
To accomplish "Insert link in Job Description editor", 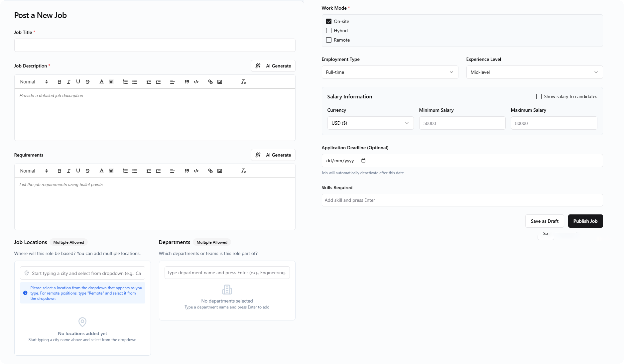I will [x=210, y=82].
